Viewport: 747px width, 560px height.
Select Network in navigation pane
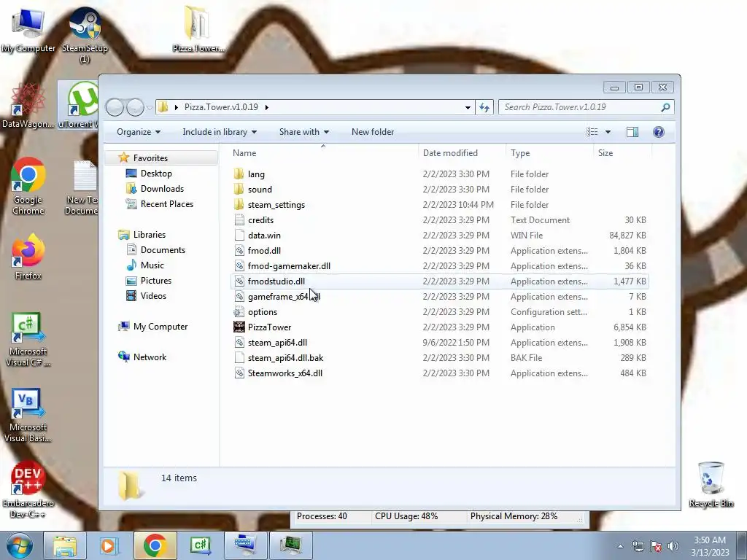click(150, 357)
